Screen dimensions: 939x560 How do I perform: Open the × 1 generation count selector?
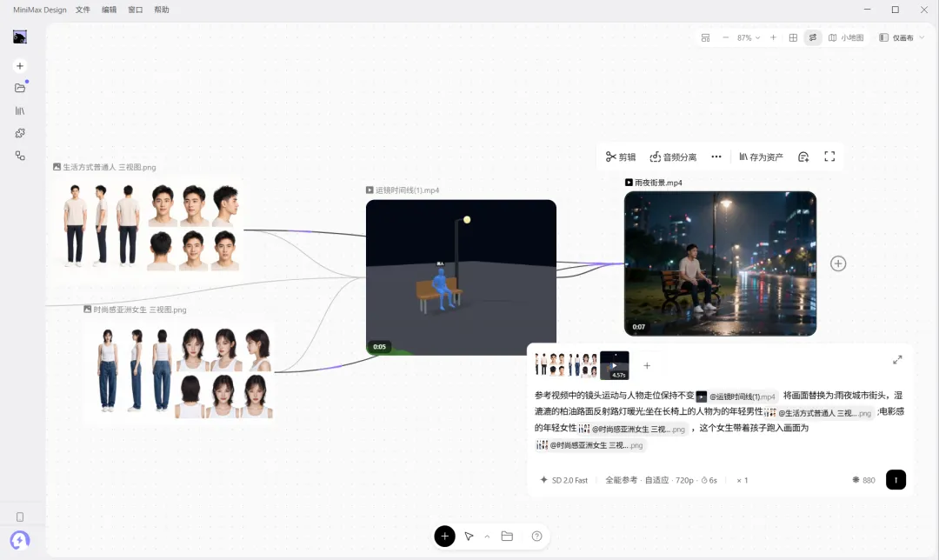click(x=742, y=480)
